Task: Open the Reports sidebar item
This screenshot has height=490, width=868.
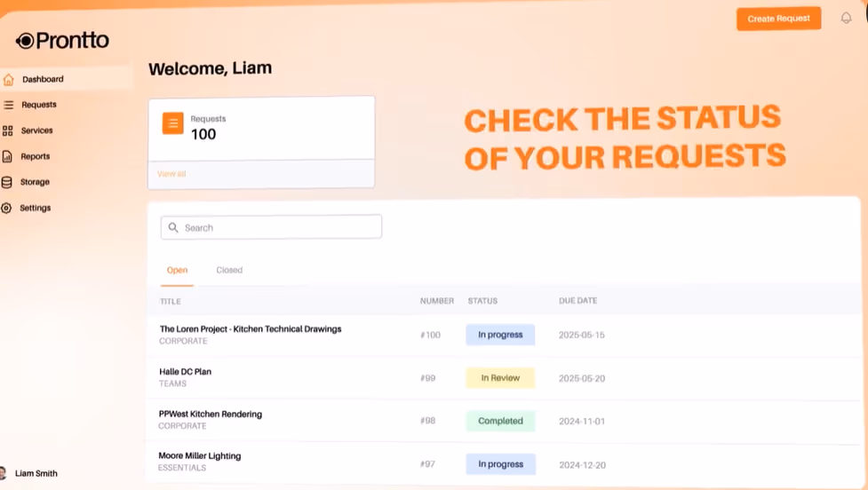Action: click(x=35, y=156)
